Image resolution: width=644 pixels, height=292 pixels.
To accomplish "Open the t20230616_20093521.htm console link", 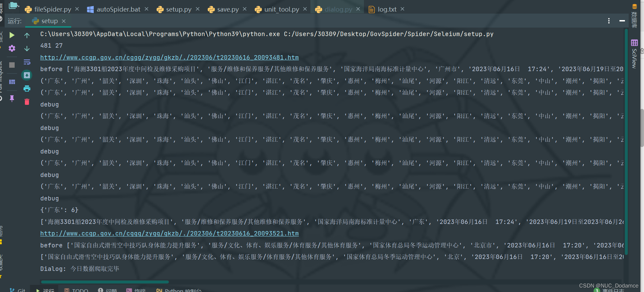I will 169,233.
